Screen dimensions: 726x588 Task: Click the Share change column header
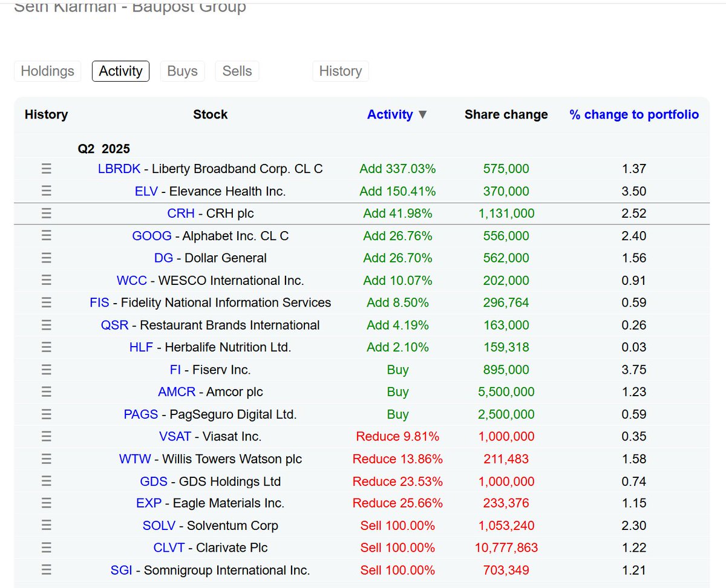tap(506, 115)
